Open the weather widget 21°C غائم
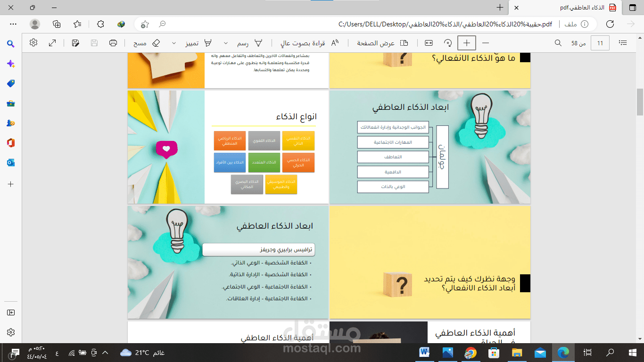This screenshot has width=644, height=362. [142, 352]
